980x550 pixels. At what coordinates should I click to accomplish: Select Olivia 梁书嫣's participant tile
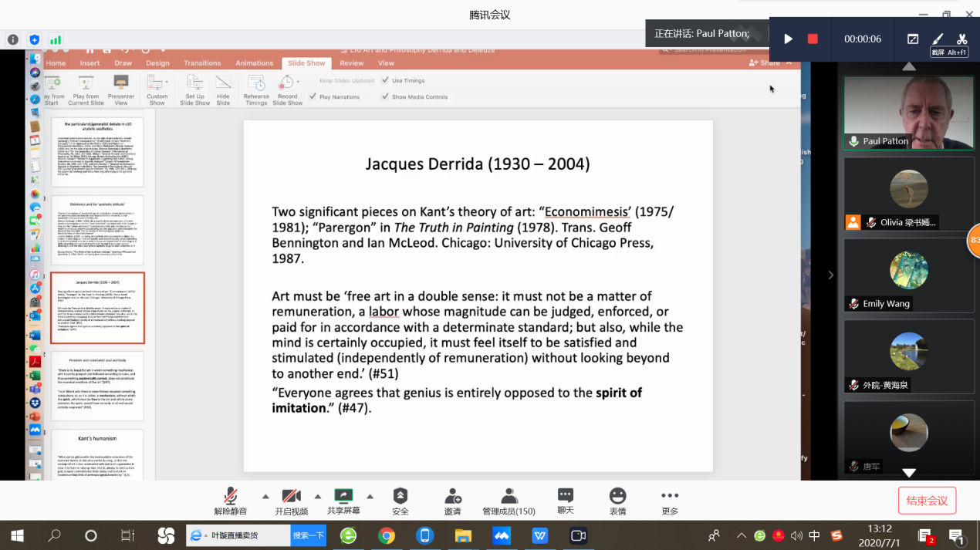(909, 194)
